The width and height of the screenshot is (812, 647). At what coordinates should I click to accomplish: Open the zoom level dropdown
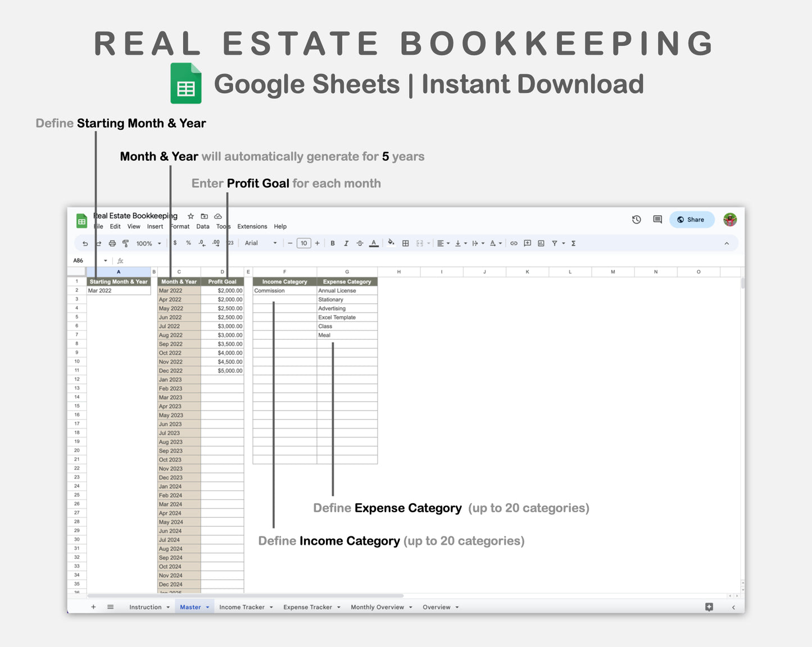147,243
